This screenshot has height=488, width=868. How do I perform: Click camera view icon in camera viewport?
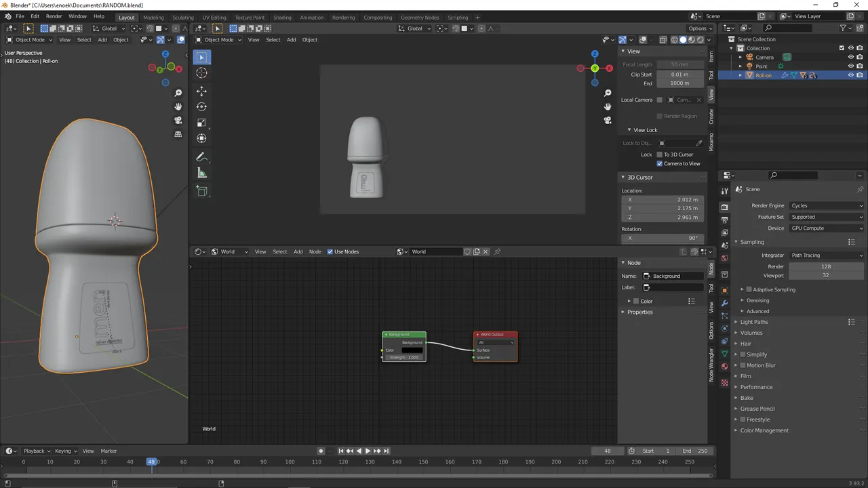point(608,120)
